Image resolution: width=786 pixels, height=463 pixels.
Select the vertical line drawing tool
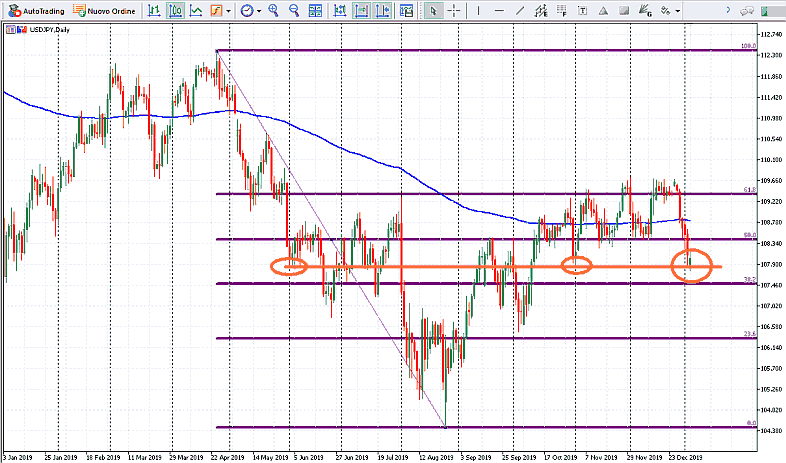coord(480,10)
